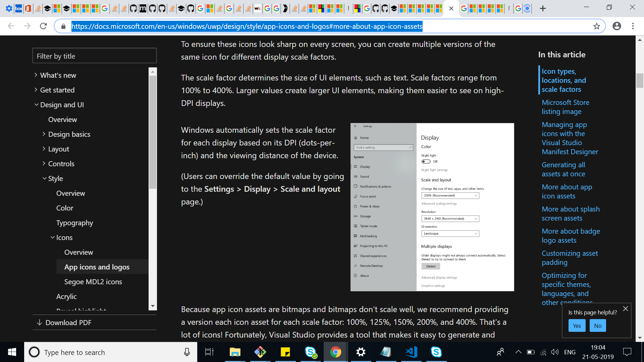
Task: Click the Download PDF icon
Action: (x=39, y=322)
